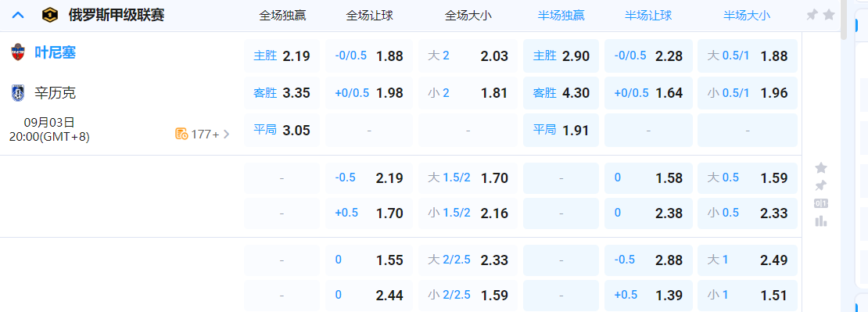Pick half-time handicap 0 at 1.58
This screenshot has height=312, width=868.
(x=648, y=178)
